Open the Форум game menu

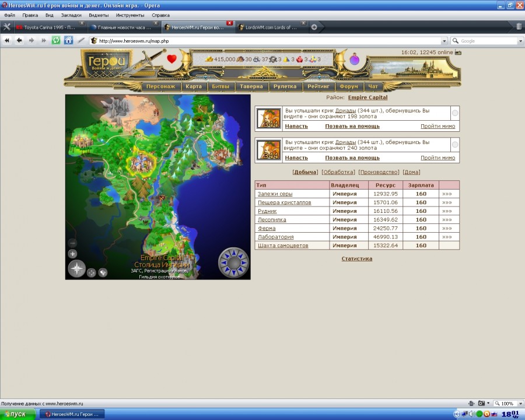point(349,86)
